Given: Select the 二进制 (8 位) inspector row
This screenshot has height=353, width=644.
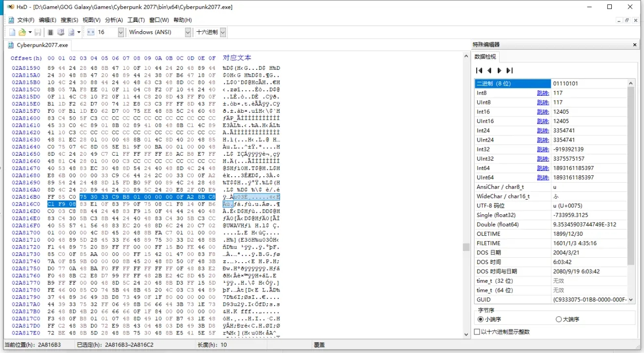Looking at the screenshot, I should 512,83.
